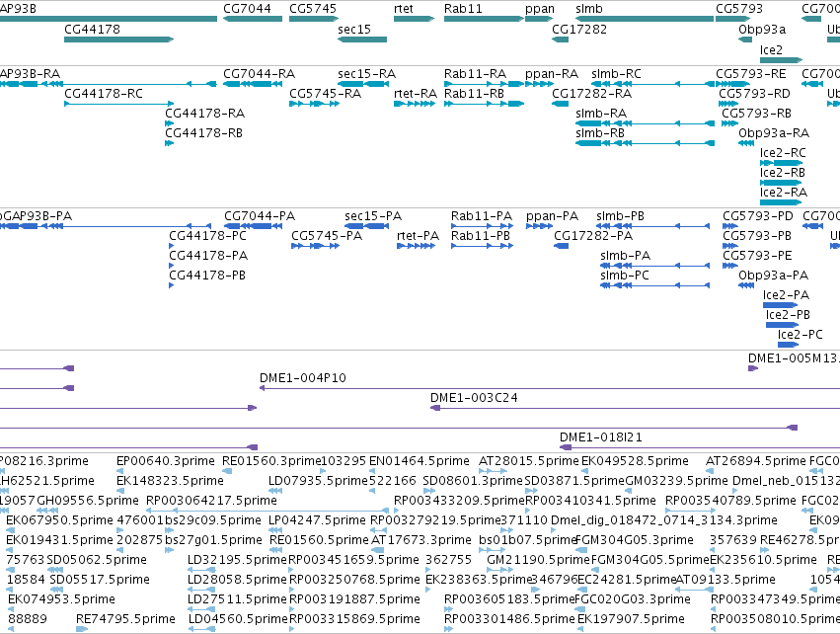Click the Ice2-RB transcript label

pos(782,173)
